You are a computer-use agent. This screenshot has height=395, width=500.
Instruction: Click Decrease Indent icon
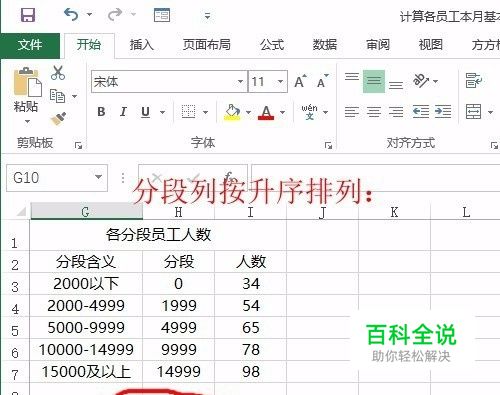[421, 112]
